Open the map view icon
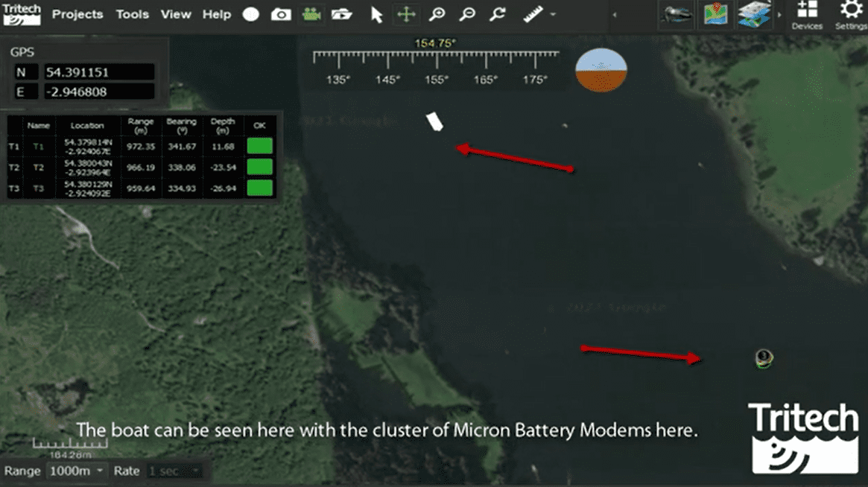868x487 pixels. tap(715, 13)
